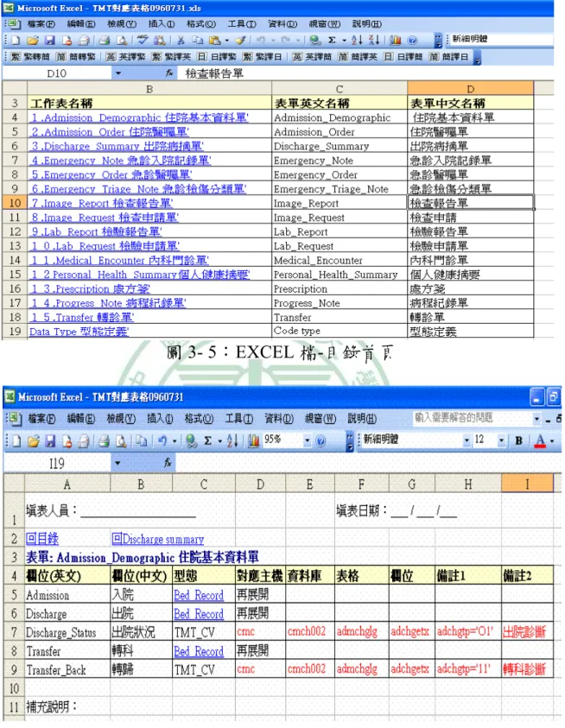This screenshot has height=728, width=565.
Task: Click Open folder icon in directory-sheet window
Action: [x=33, y=41]
